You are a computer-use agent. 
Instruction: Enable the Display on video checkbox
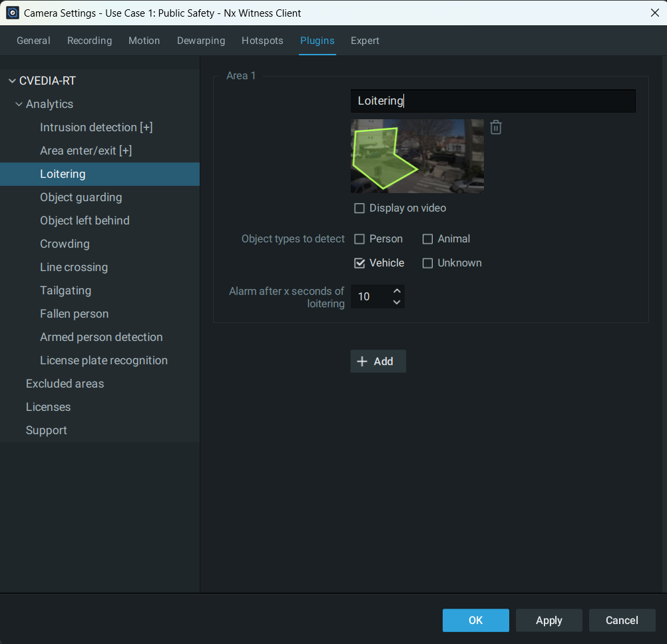[x=359, y=208]
